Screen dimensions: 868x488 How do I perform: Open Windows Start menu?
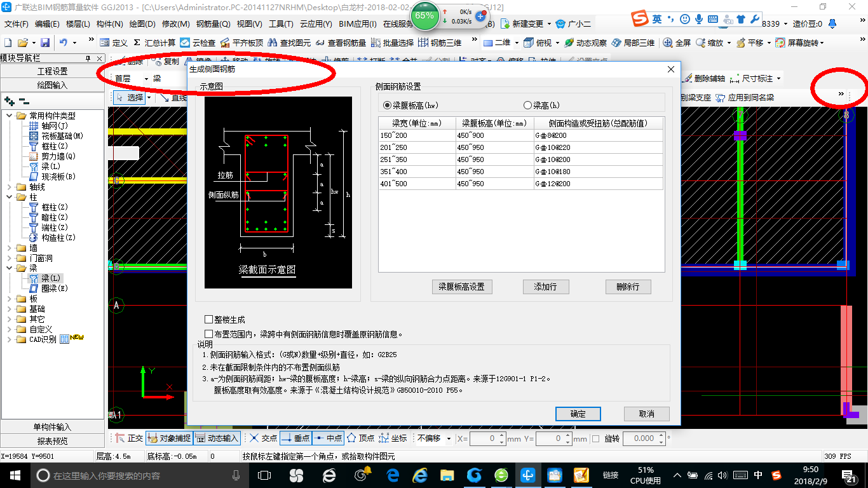pos(14,475)
